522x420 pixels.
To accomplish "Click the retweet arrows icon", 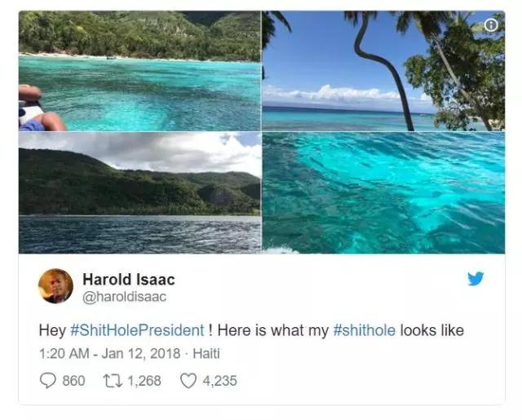I will [113, 381].
